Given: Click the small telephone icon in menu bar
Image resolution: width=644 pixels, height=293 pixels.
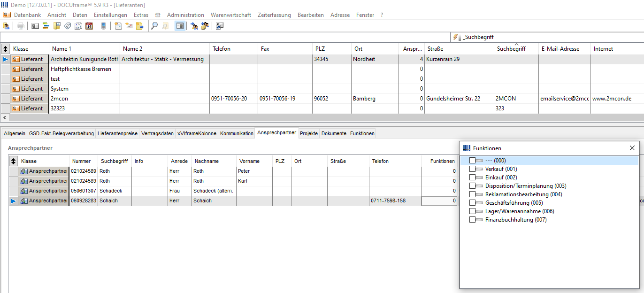Looking at the screenshot, I should pyautogui.click(x=158, y=15).
